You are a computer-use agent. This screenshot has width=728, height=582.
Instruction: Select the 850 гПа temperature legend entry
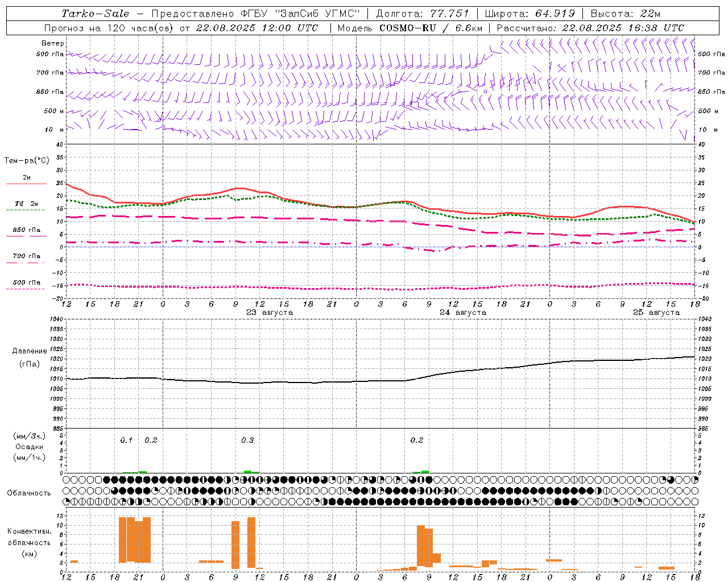(27, 230)
